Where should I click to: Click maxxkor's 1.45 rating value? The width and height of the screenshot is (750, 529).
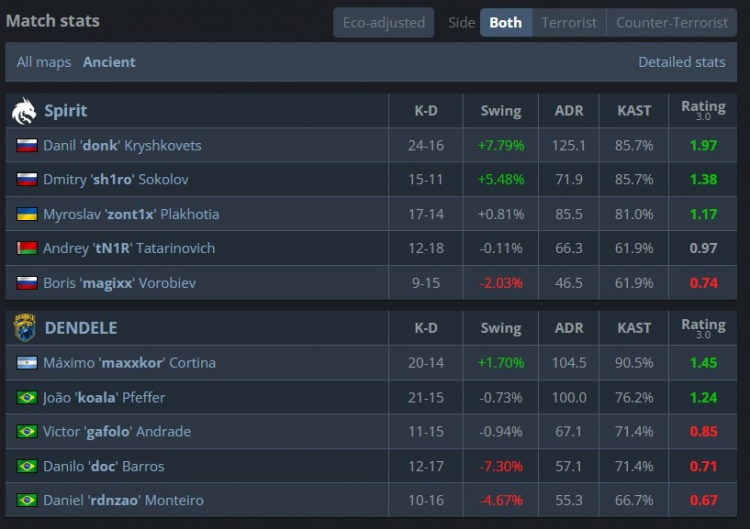703,363
